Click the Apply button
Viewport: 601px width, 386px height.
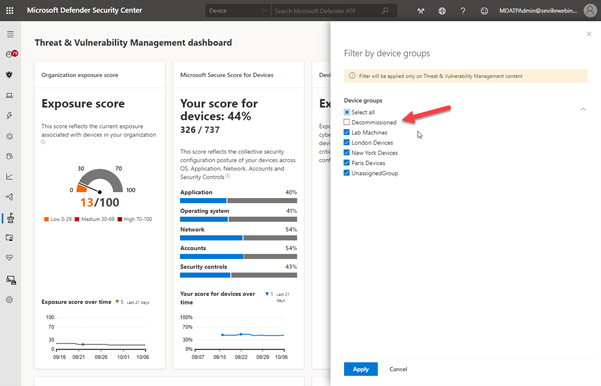(x=361, y=369)
